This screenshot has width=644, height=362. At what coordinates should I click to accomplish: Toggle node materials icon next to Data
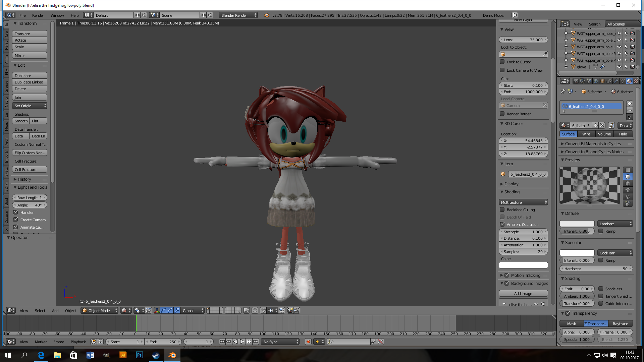(x=611, y=125)
